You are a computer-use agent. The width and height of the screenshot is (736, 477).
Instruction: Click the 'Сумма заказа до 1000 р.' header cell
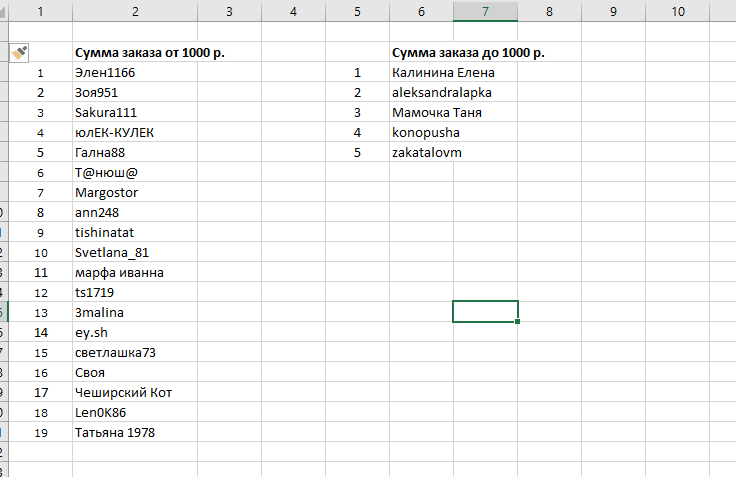tap(468, 53)
